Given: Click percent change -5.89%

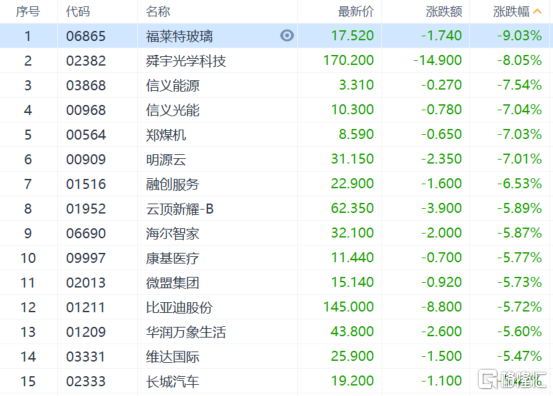Looking at the screenshot, I should [519, 208].
